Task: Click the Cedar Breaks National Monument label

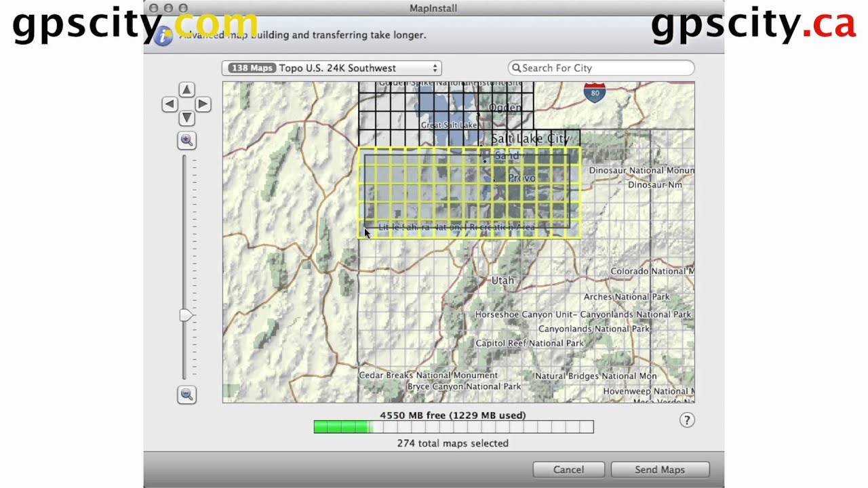Action: [428, 375]
